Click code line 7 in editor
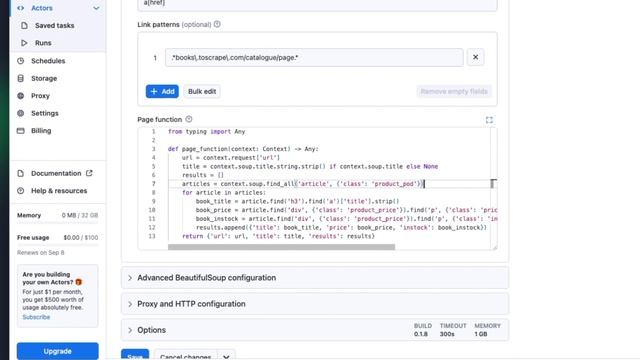 pos(302,184)
